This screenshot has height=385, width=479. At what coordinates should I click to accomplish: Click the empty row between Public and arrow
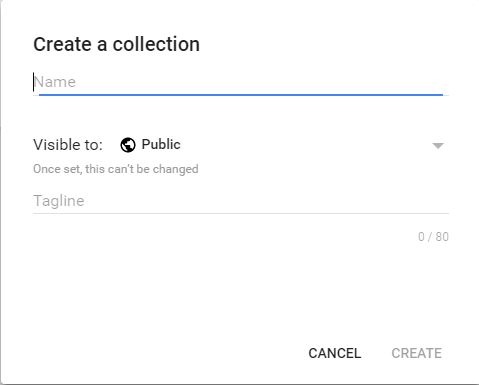[x=306, y=145]
